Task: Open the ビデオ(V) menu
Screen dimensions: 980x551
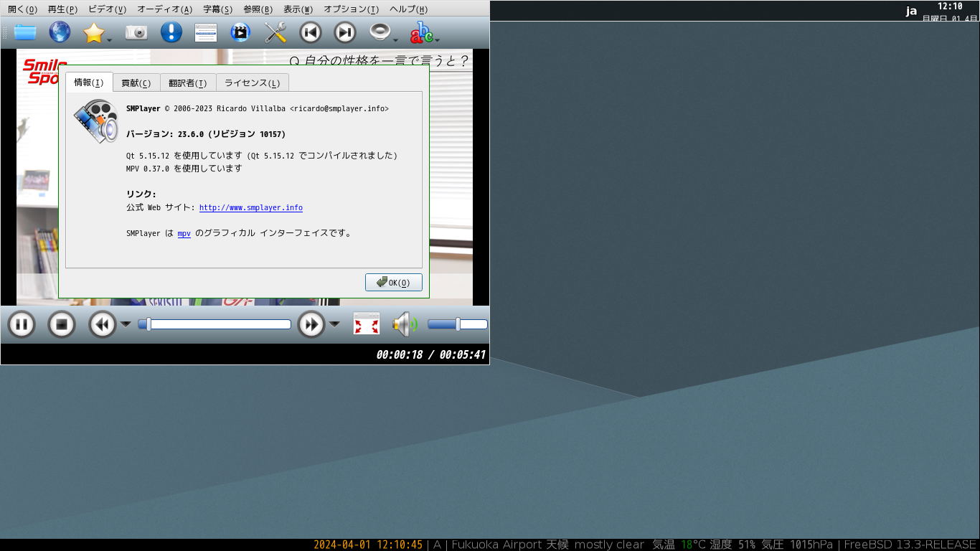Action: pyautogui.click(x=108, y=9)
